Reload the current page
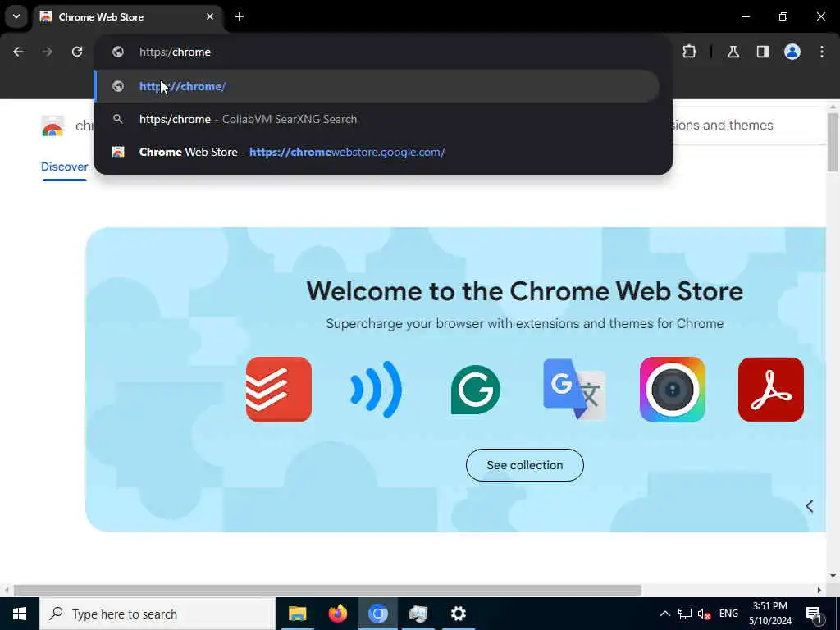The height and width of the screenshot is (630, 840). (x=77, y=52)
